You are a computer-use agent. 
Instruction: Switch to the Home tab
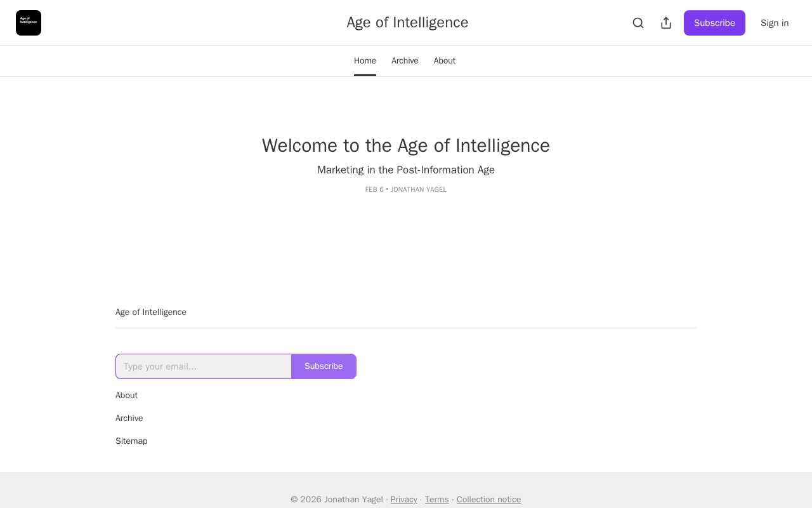click(x=365, y=61)
